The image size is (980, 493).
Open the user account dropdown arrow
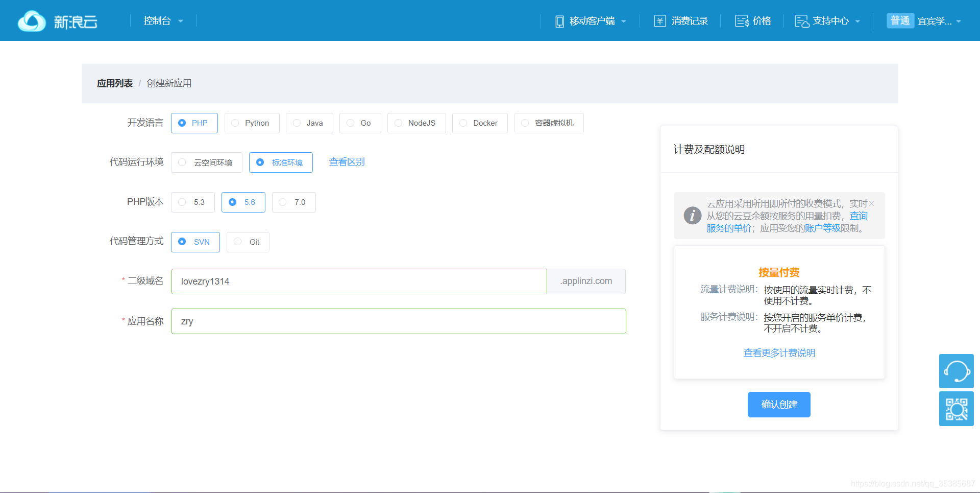959,21
